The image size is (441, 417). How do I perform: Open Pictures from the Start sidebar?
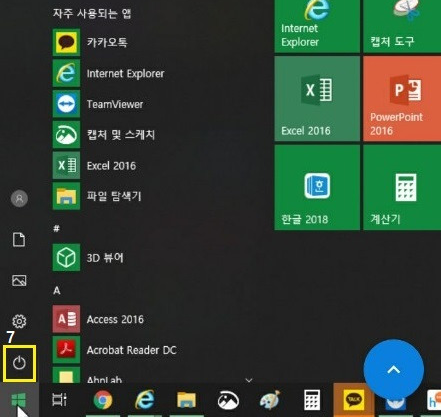pos(19,280)
